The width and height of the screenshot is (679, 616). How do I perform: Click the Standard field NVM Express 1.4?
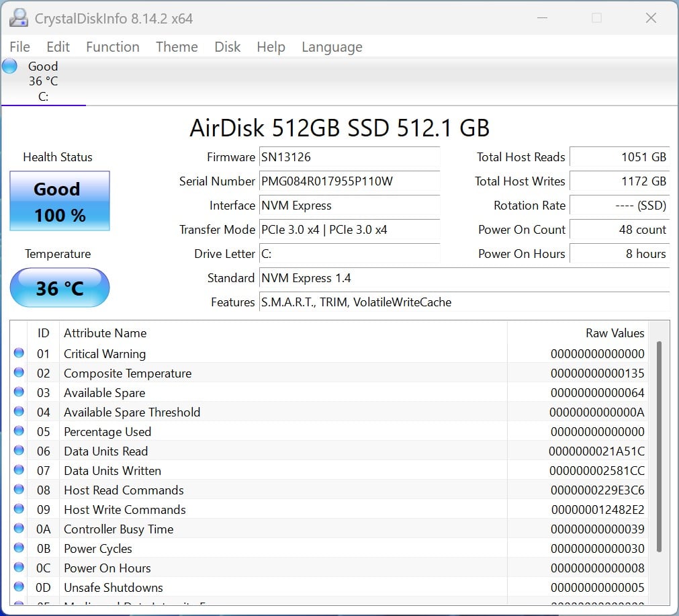464,278
